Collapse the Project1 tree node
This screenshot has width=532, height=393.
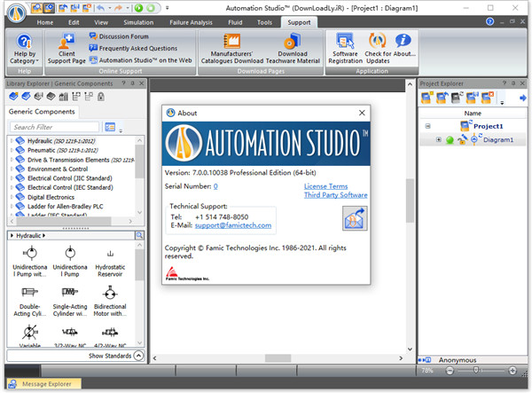coord(427,126)
